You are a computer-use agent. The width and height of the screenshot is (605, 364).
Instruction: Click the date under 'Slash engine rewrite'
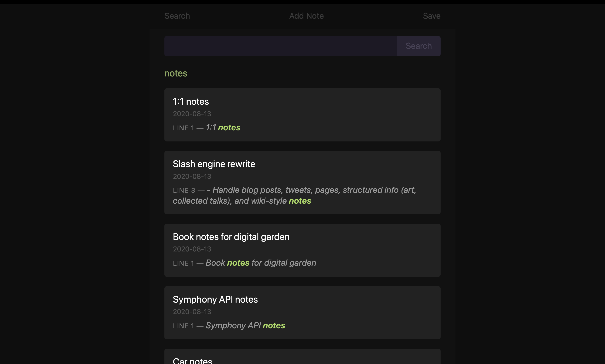(192, 176)
